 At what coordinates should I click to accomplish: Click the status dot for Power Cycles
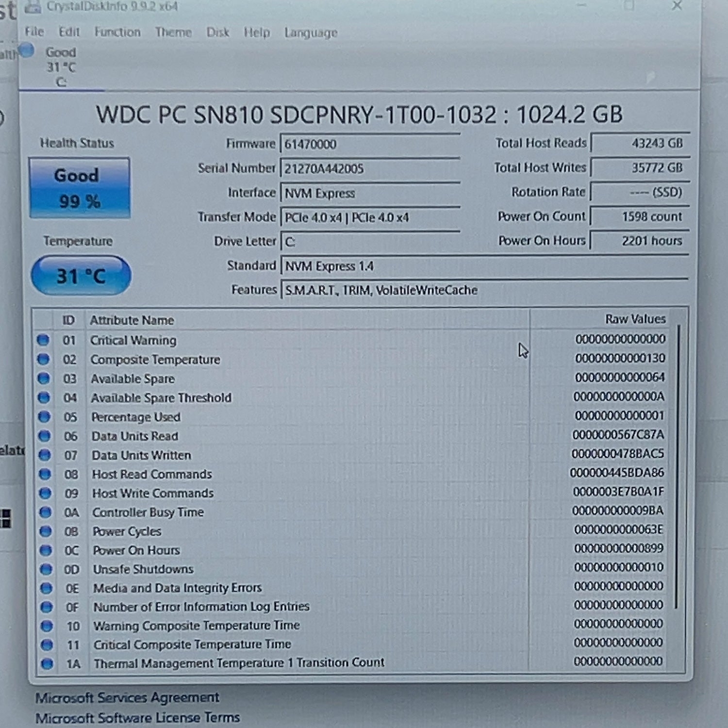[x=46, y=531]
